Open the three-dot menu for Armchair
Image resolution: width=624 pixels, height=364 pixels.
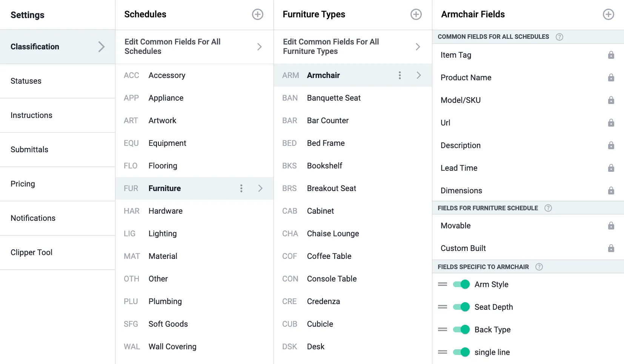(x=400, y=75)
